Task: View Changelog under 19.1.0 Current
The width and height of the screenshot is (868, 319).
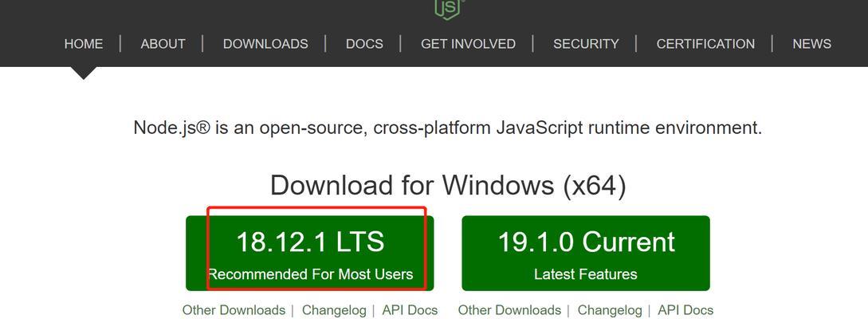Action: [x=610, y=310]
